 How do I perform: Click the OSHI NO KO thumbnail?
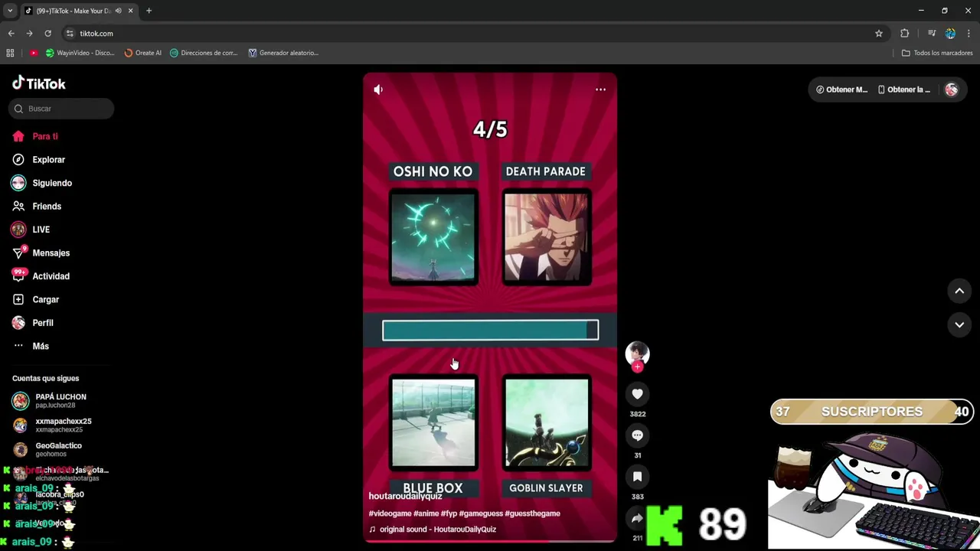click(433, 237)
